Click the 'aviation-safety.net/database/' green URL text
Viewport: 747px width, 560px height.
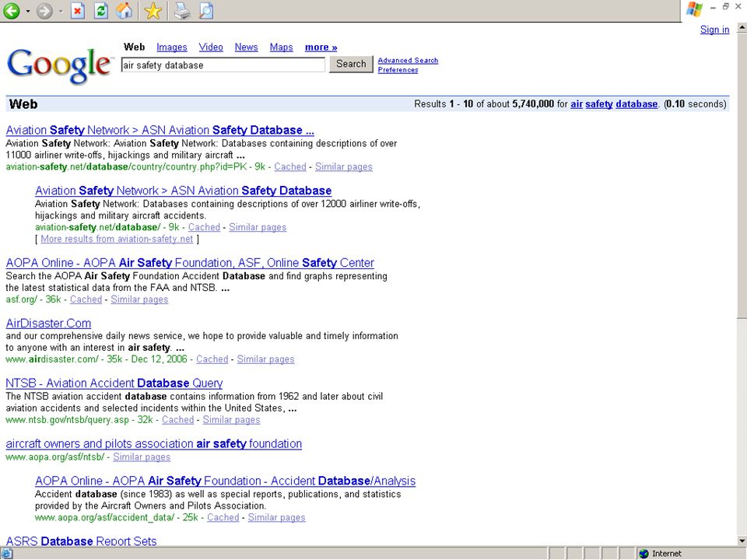point(98,227)
